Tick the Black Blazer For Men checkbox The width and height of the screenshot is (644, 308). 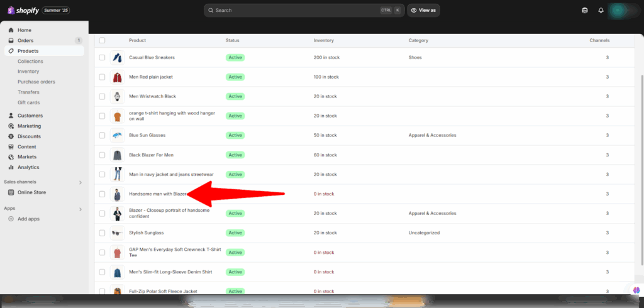click(x=102, y=155)
